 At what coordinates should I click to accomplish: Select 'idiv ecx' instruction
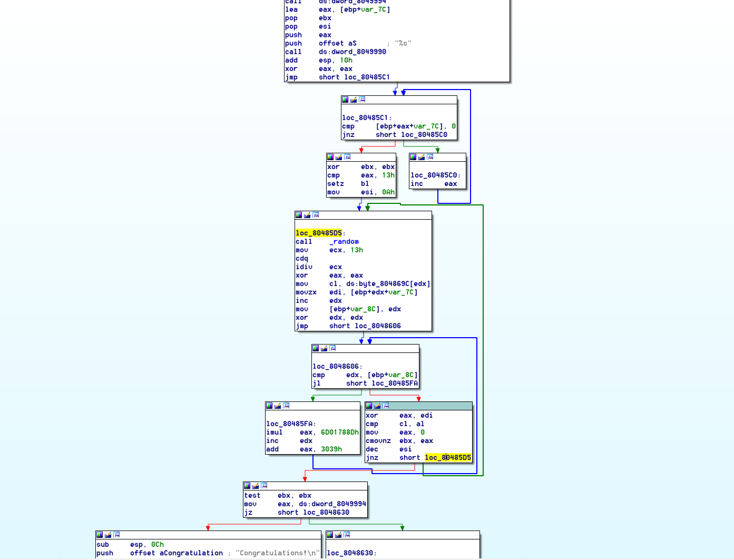[x=319, y=267]
